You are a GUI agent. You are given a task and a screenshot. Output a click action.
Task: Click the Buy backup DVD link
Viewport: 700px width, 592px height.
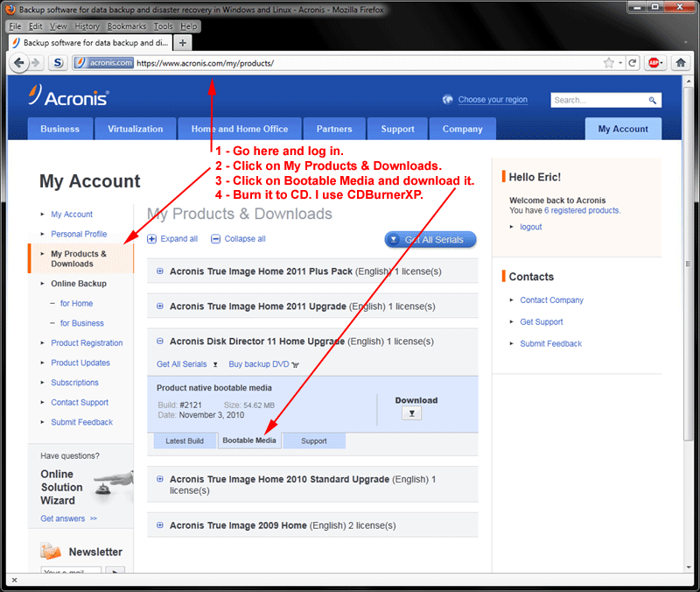259,364
